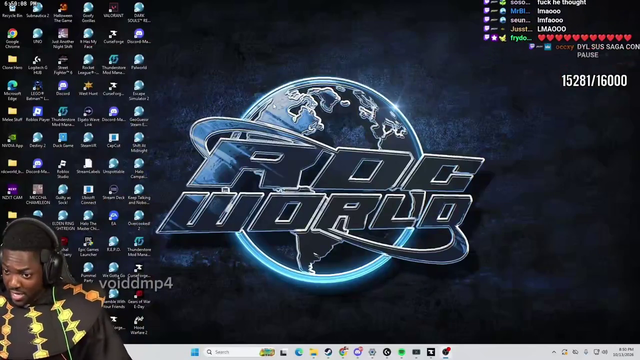Launch Unspottable desktop shortcut
The height and width of the screenshot is (360, 640).
113,167
